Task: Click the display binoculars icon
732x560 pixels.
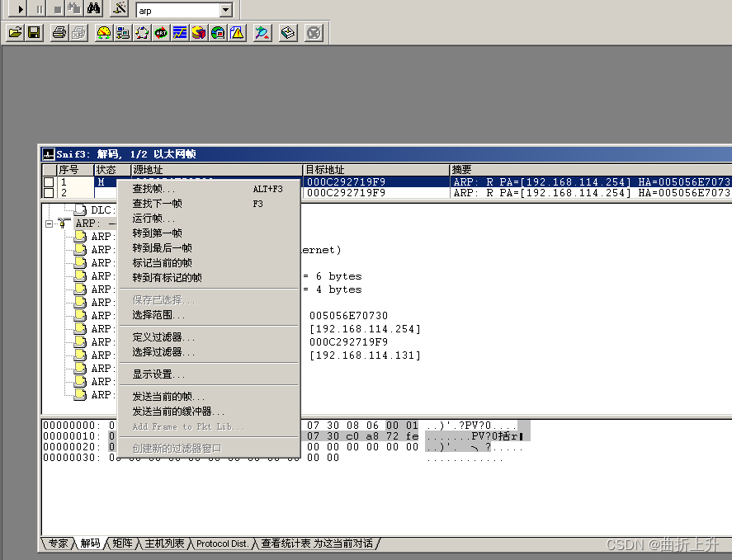Action: 93,8
